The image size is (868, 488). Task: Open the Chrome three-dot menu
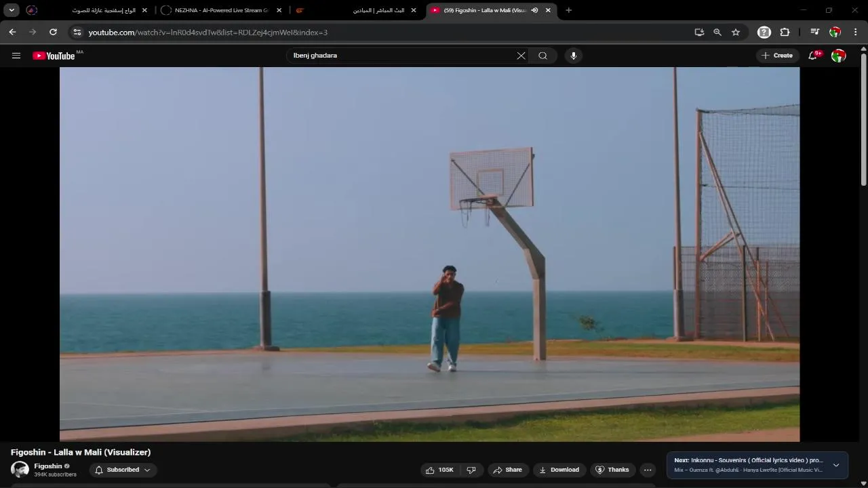tap(856, 32)
